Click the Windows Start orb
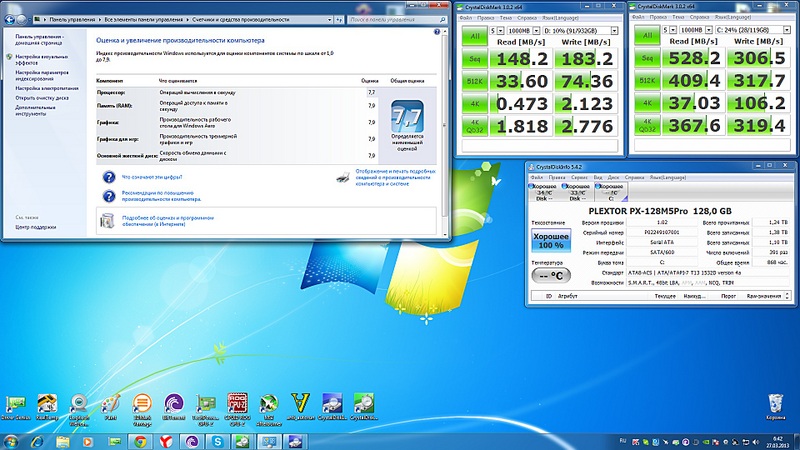Image resolution: width=800 pixels, height=450 pixels. pyautogui.click(x=10, y=441)
